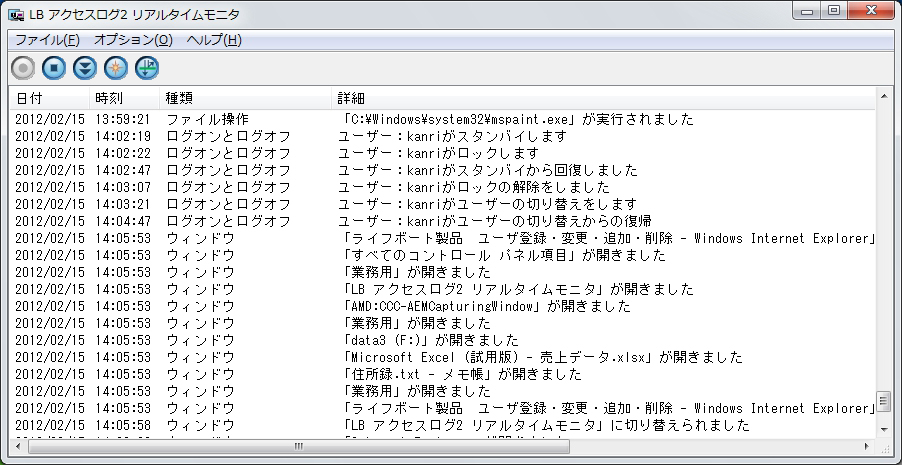Open the ファイル(F) menu

(47, 40)
